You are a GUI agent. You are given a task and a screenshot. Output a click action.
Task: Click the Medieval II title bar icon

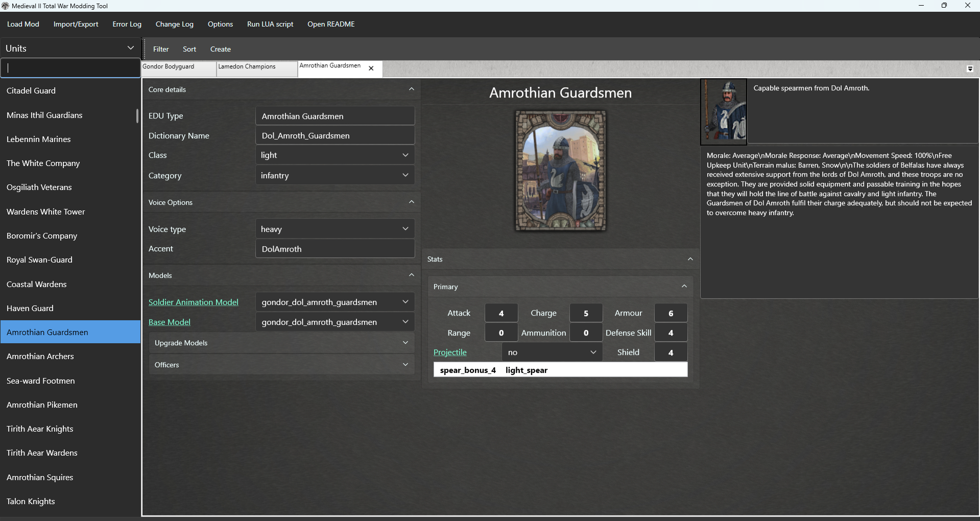(5, 5)
